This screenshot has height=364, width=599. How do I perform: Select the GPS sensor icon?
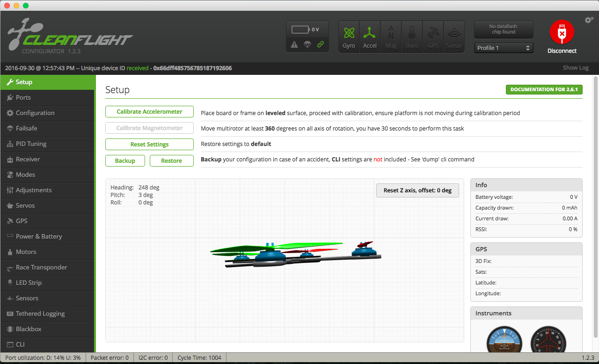click(x=433, y=36)
